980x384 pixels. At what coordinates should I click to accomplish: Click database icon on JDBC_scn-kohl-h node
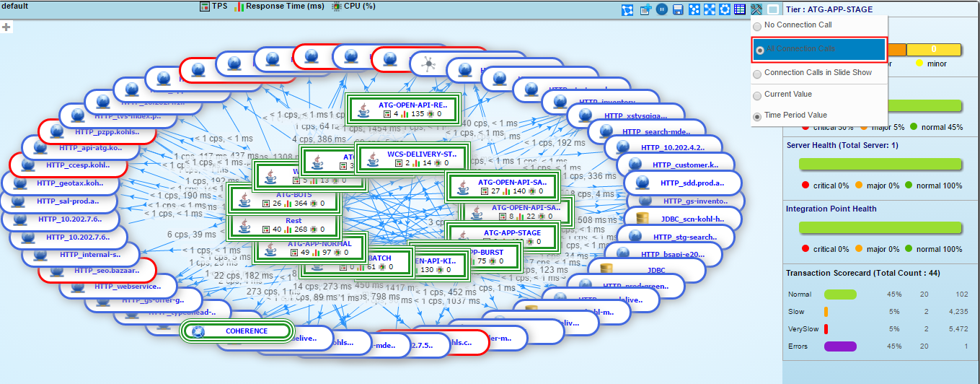point(642,217)
